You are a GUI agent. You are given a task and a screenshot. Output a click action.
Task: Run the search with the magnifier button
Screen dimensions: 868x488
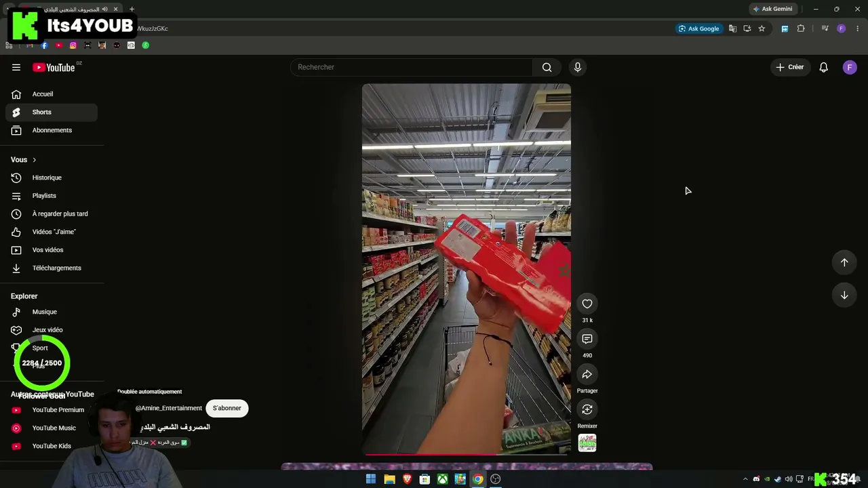[x=547, y=67]
